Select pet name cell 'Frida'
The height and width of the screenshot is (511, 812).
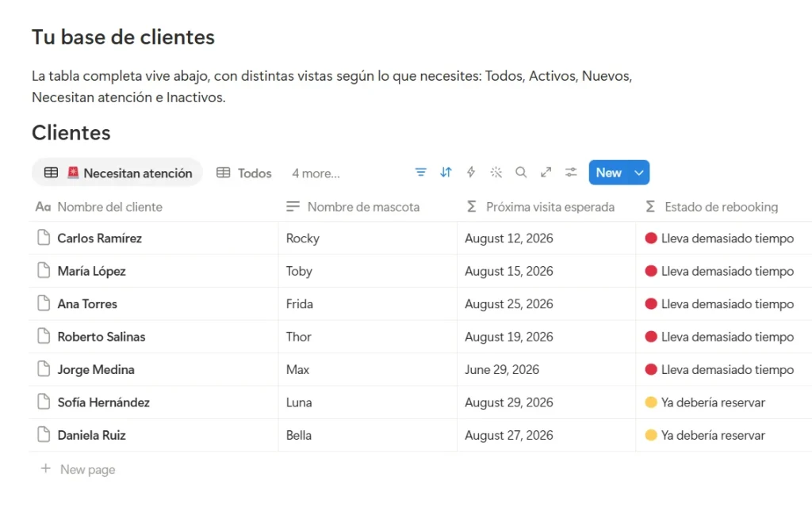click(368, 303)
